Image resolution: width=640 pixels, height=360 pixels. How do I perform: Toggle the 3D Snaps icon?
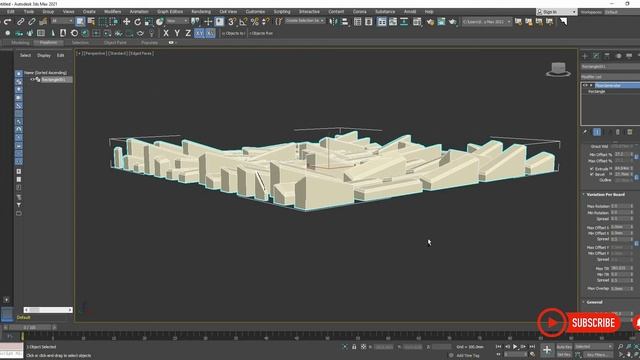(x=232, y=22)
